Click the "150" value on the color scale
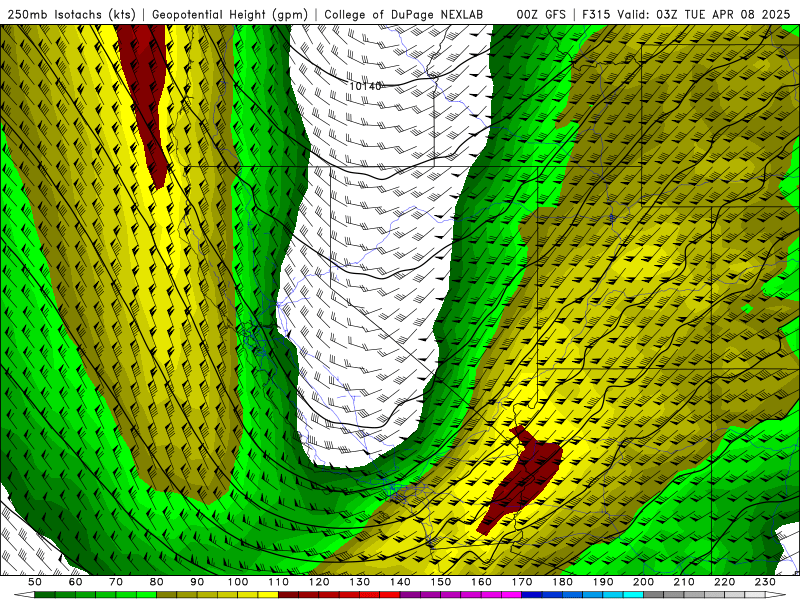 tap(441, 582)
